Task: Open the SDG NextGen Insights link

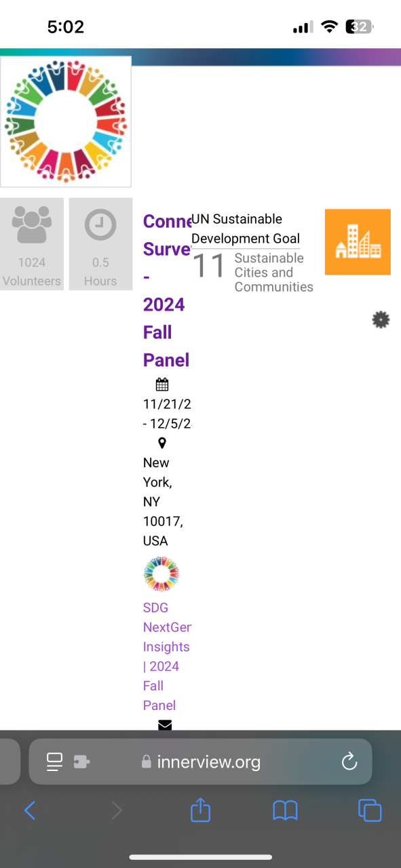Action: click(167, 656)
